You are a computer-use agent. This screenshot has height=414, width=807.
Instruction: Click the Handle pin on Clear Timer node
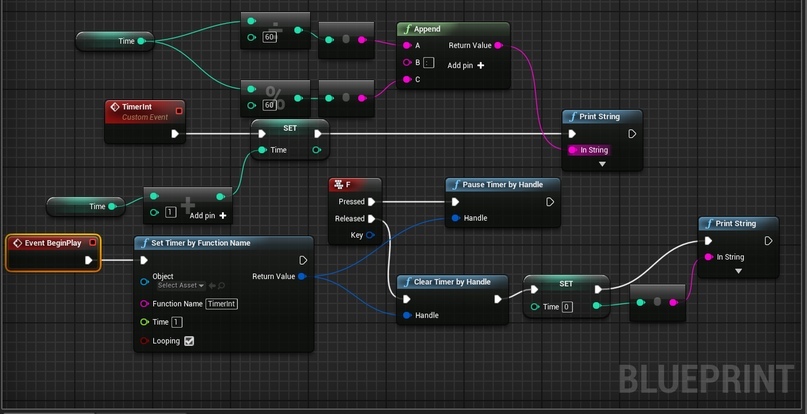pos(407,315)
